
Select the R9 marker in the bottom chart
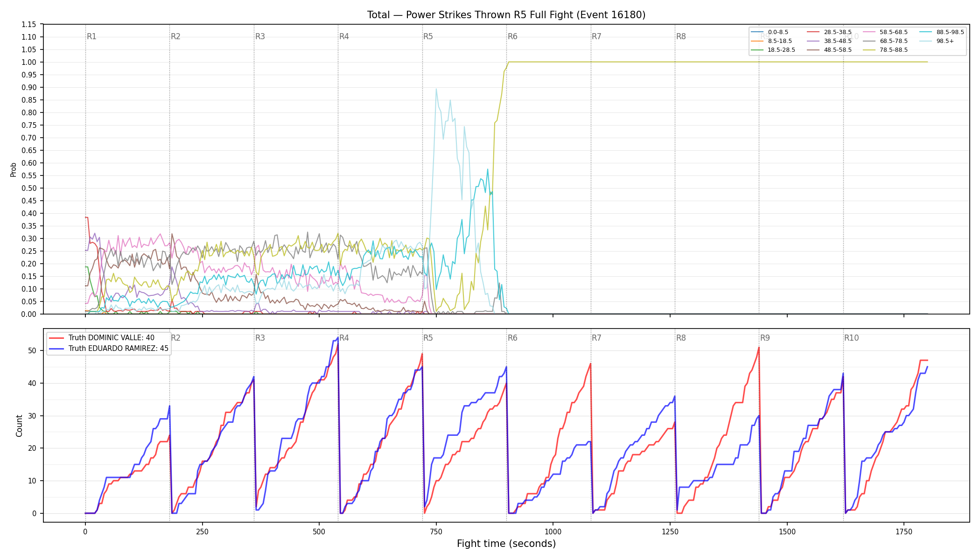coord(765,338)
